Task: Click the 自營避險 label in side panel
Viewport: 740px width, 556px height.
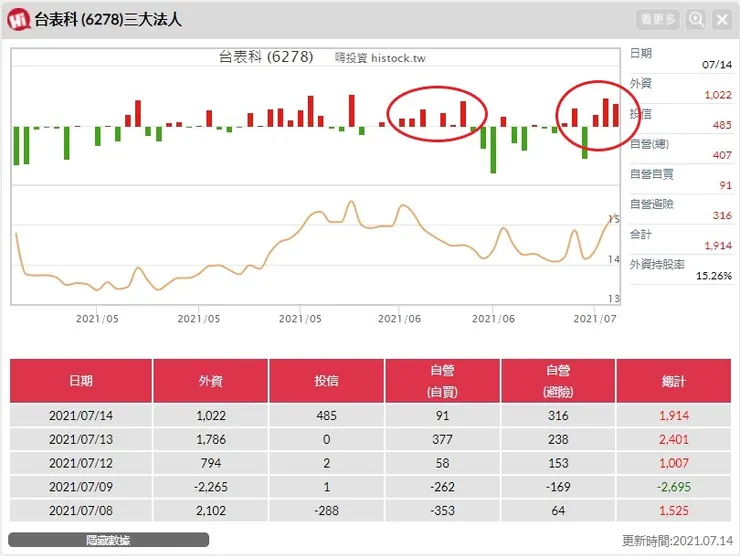Action: [x=652, y=204]
